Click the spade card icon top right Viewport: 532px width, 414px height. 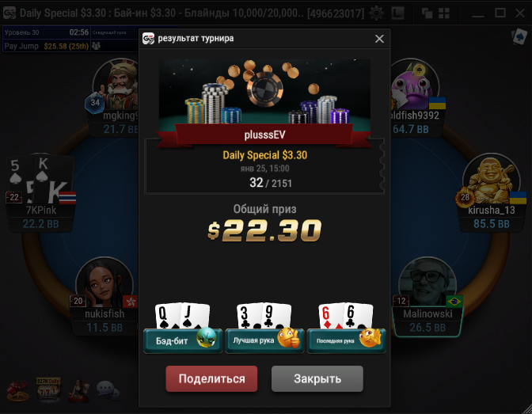point(519,36)
